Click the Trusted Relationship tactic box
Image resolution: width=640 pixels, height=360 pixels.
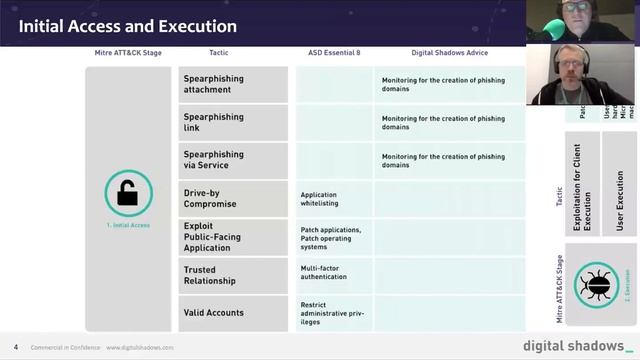233,276
